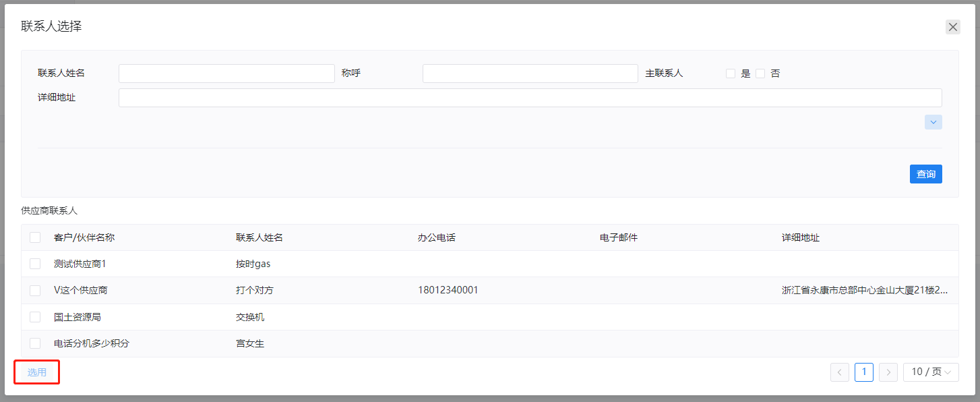Close the 联系人选择 dialog
Screen dimensions: 980x402
[952, 27]
